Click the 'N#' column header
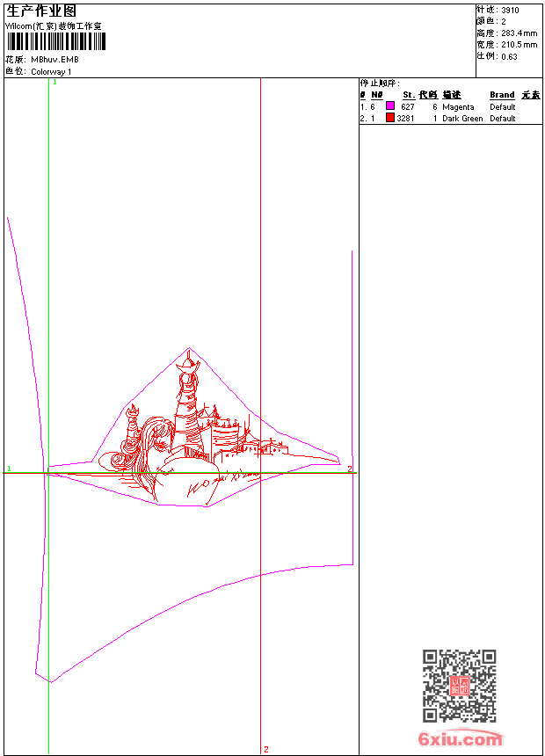The height and width of the screenshot is (756, 545). (x=377, y=95)
